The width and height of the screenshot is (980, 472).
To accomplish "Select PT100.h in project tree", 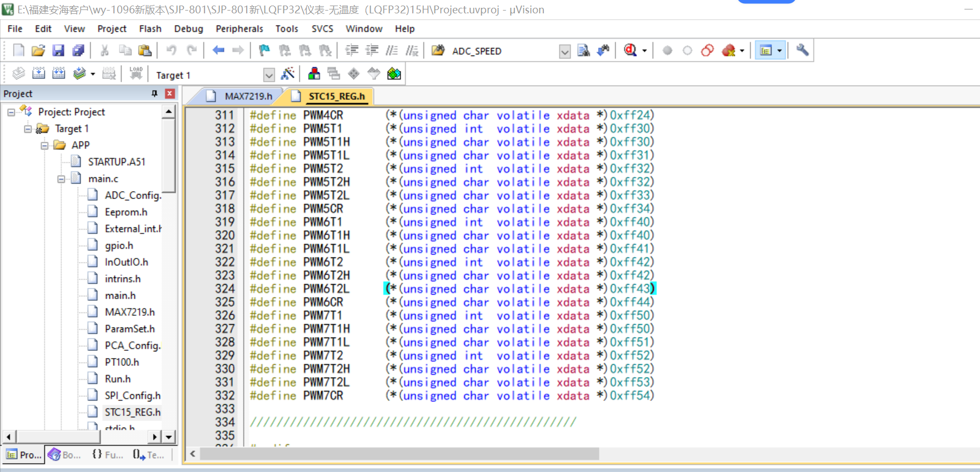I will pos(122,362).
